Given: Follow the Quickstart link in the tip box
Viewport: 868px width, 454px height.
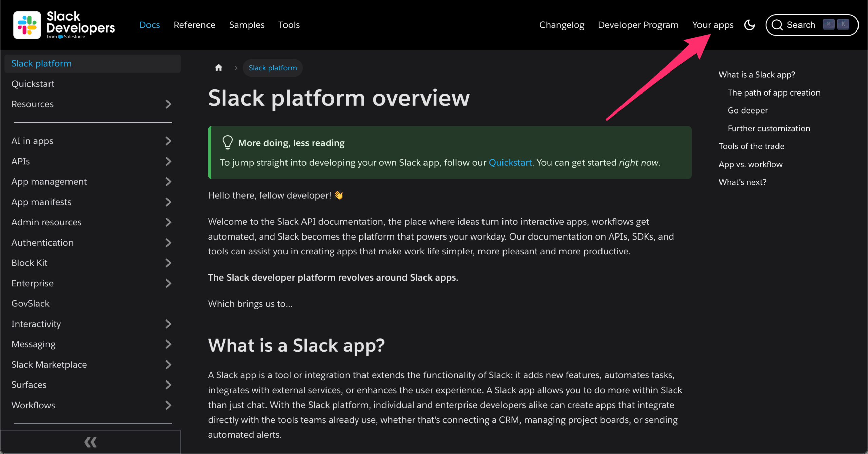Looking at the screenshot, I should coord(510,162).
